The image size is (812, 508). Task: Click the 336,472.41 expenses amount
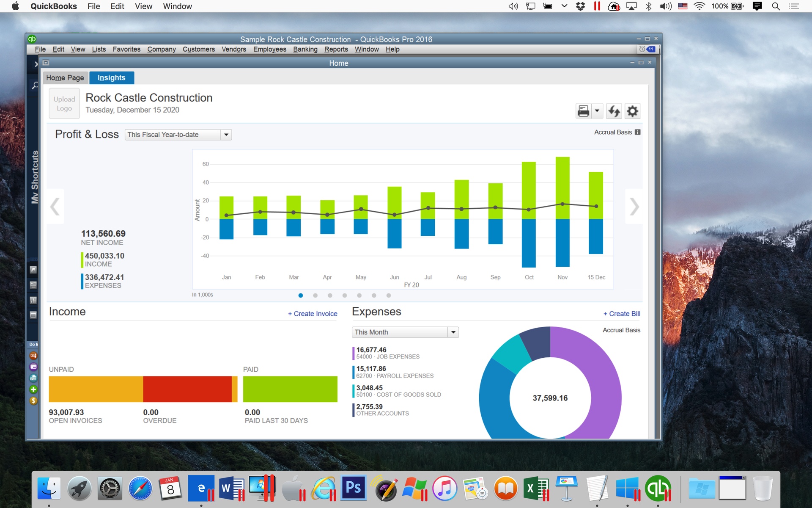pos(104,277)
